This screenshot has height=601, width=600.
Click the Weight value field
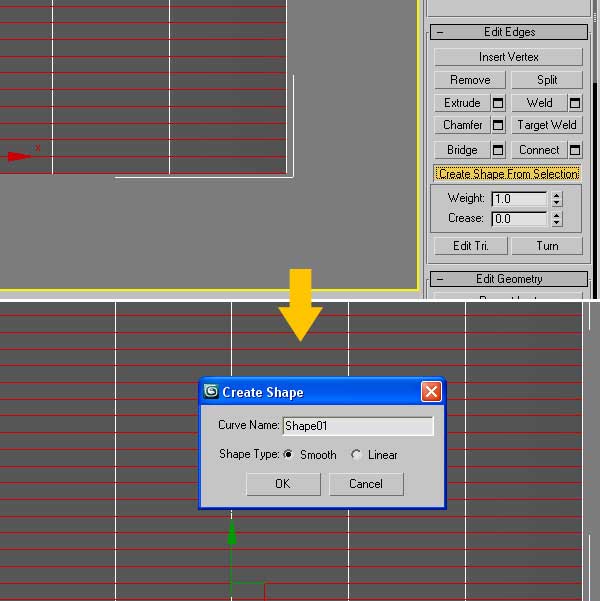click(x=519, y=199)
